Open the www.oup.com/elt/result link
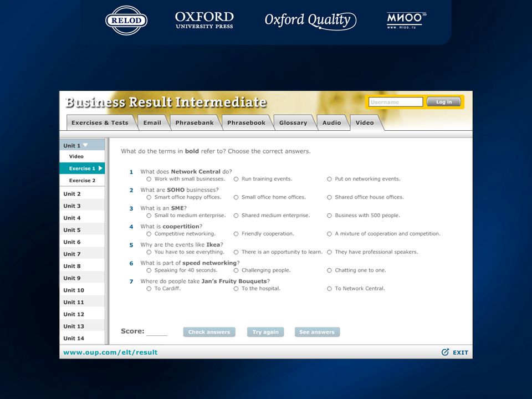Viewport: 532px width, 399px height. (x=110, y=352)
